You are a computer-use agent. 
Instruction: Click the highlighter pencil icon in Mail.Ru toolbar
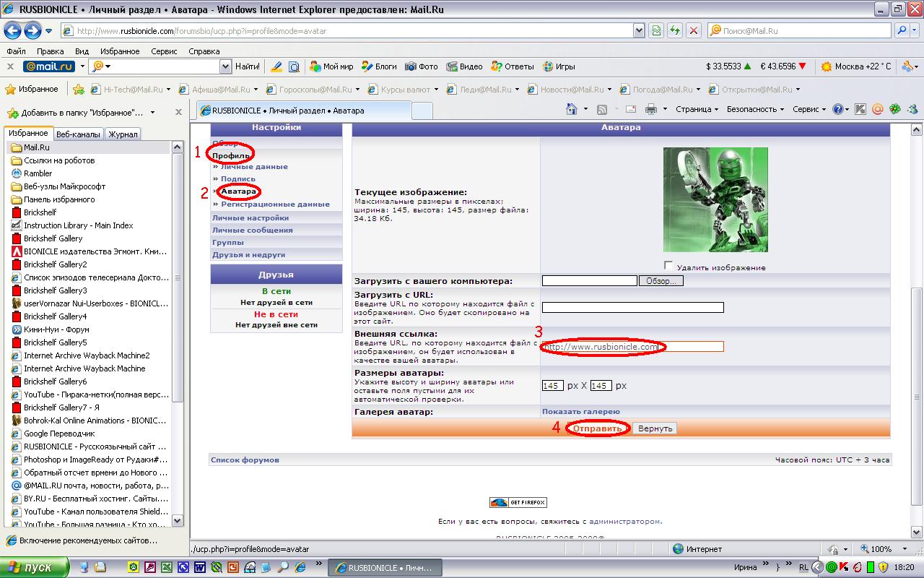click(x=276, y=66)
